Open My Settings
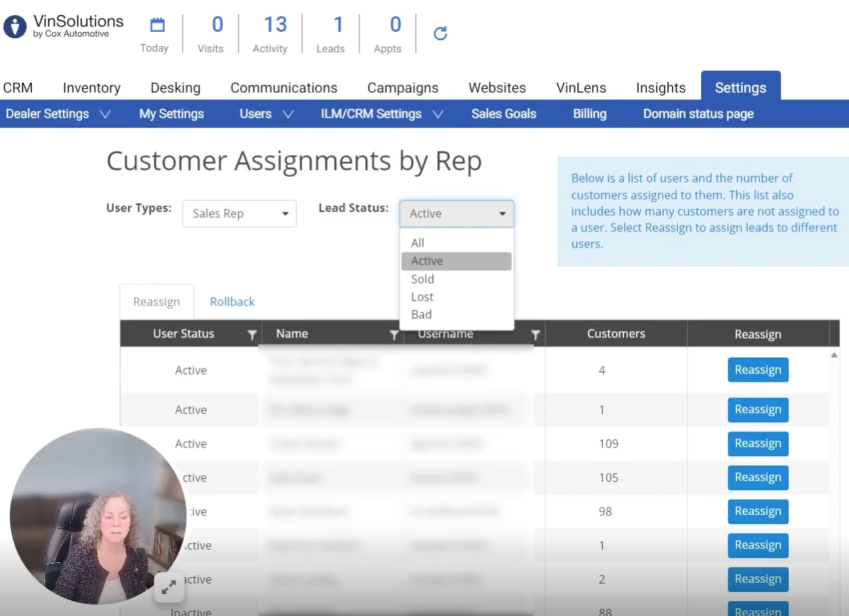849x616 pixels. [171, 114]
